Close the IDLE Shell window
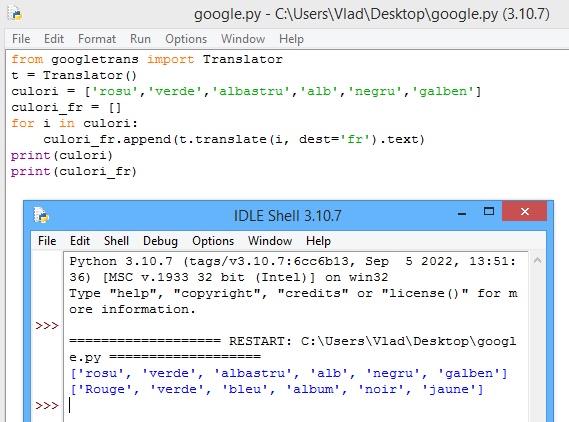This screenshot has height=422, width=569. pos(524,211)
